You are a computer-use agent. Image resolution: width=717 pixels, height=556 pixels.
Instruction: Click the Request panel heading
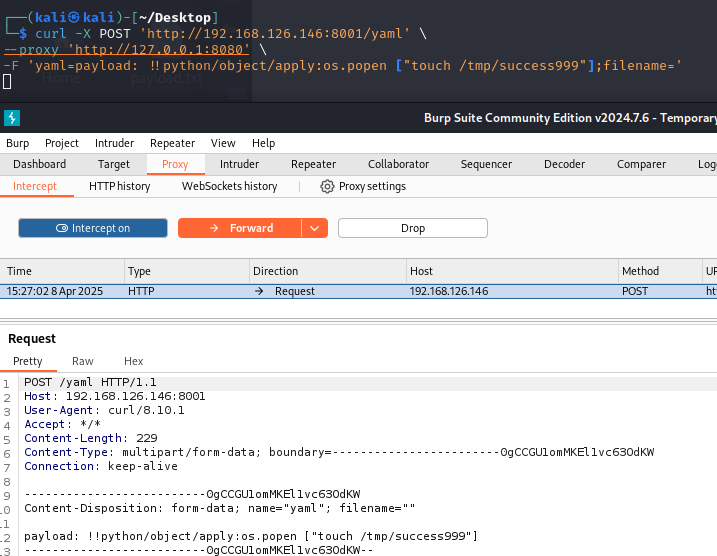click(32, 339)
